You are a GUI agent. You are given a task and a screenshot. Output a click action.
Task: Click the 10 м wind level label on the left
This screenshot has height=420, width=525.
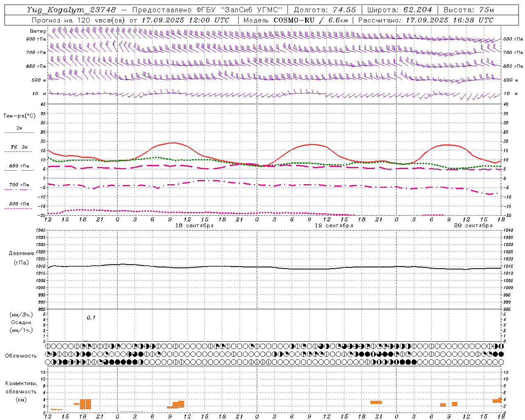[39, 94]
